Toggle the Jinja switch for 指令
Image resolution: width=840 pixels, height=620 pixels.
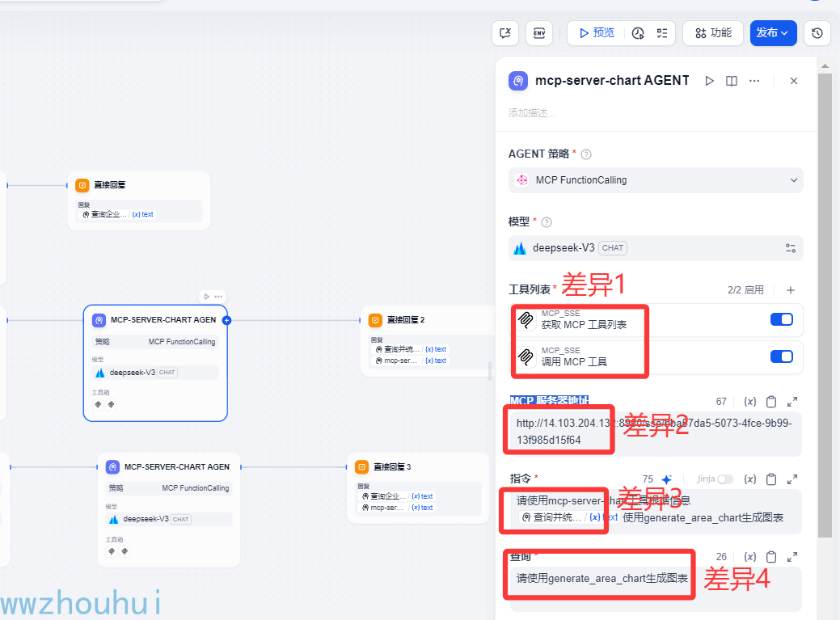click(x=725, y=479)
